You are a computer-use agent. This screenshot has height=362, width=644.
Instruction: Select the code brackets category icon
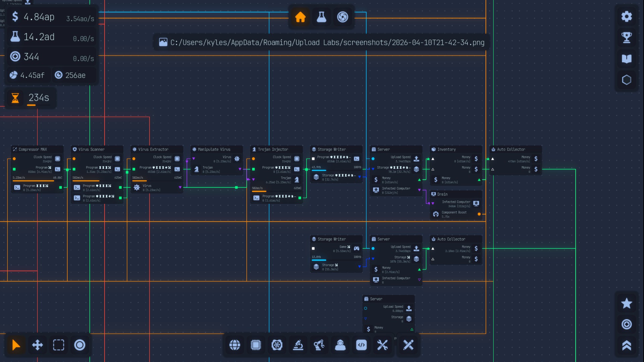coord(361,345)
